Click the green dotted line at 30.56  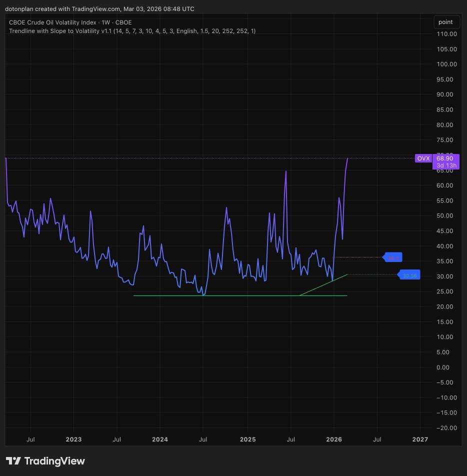pyautogui.click(x=372, y=274)
